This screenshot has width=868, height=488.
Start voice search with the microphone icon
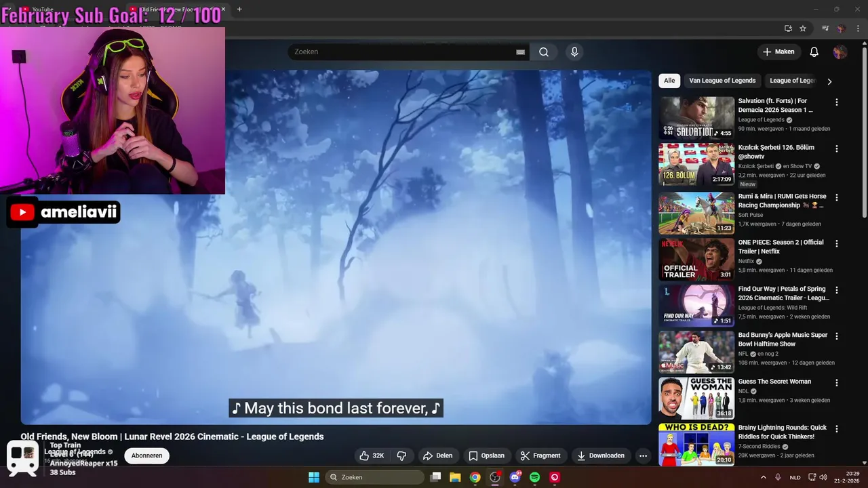pos(574,52)
